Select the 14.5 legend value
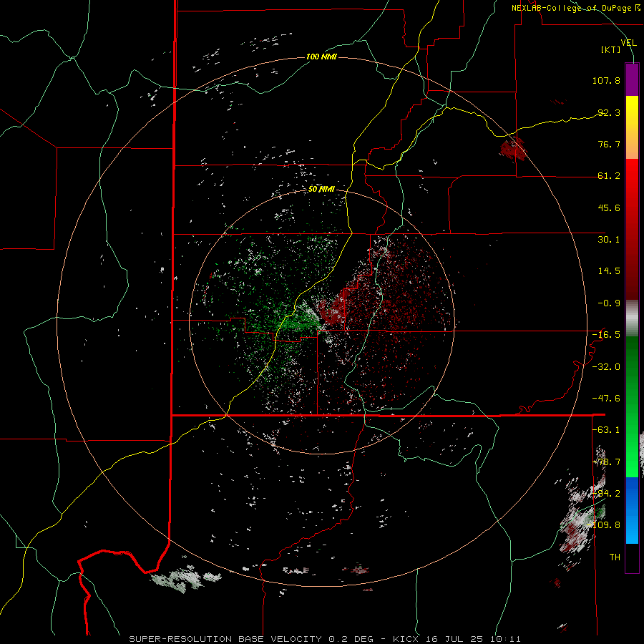644x644 pixels. (x=609, y=270)
